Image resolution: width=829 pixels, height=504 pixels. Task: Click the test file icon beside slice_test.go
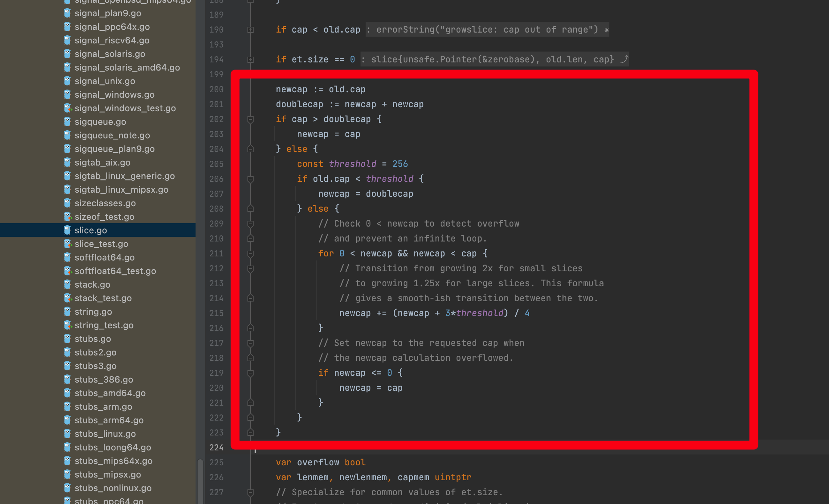tap(67, 244)
